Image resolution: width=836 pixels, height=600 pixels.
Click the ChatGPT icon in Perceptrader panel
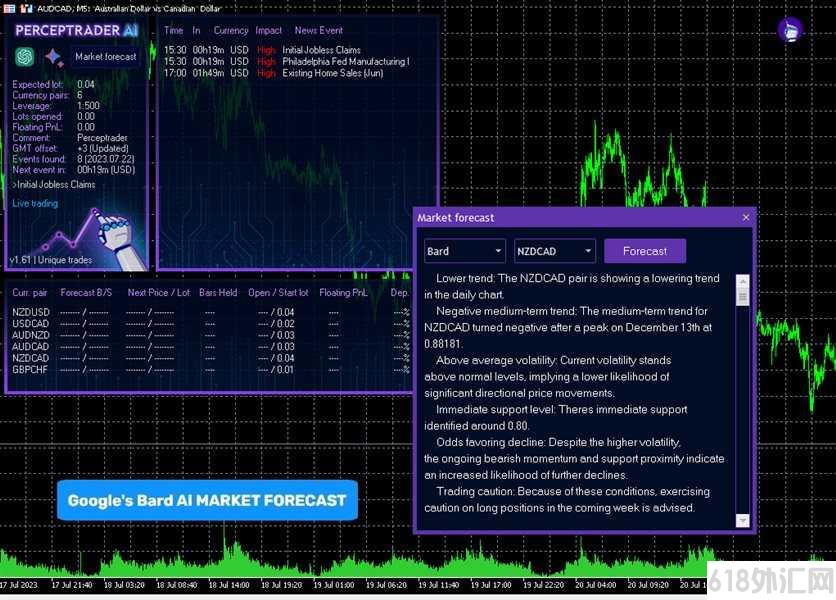click(x=25, y=57)
